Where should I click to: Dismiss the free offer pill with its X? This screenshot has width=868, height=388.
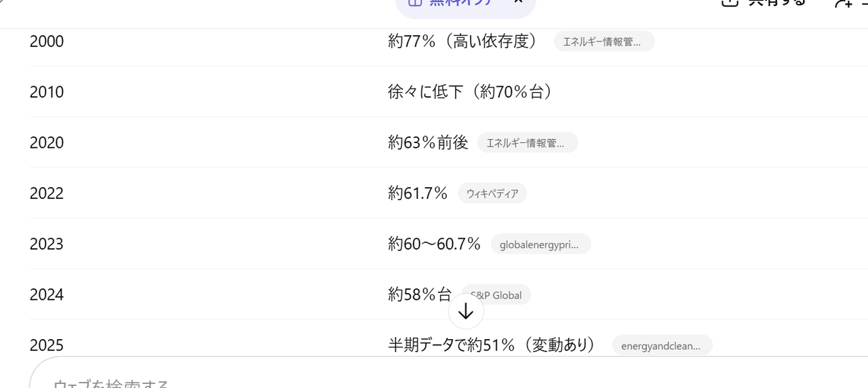coord(518,2)
